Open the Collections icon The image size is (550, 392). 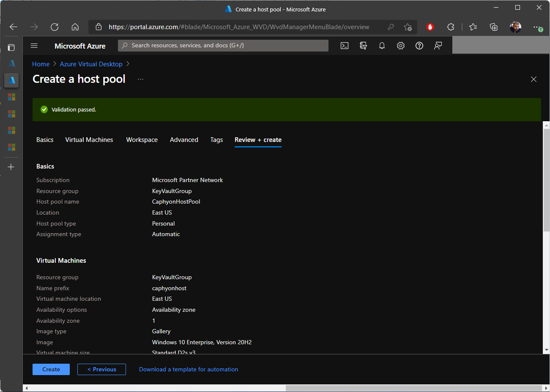pos(494,27)
